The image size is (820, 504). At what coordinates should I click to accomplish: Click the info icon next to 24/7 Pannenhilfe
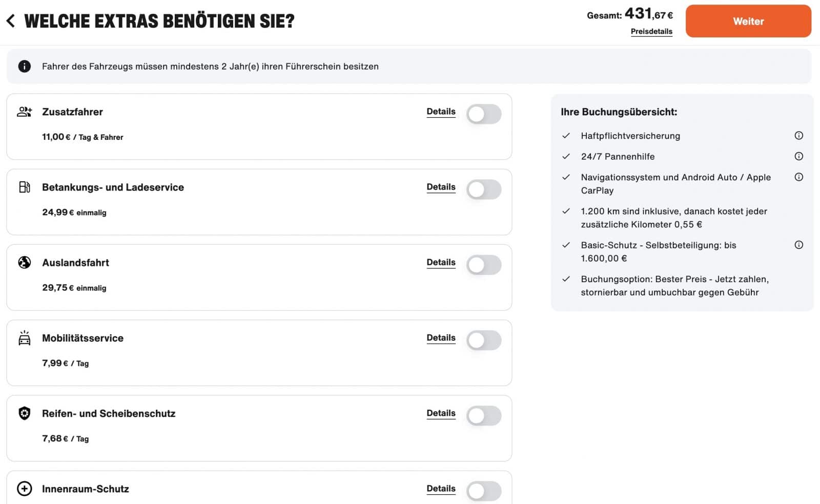[799, 156]
